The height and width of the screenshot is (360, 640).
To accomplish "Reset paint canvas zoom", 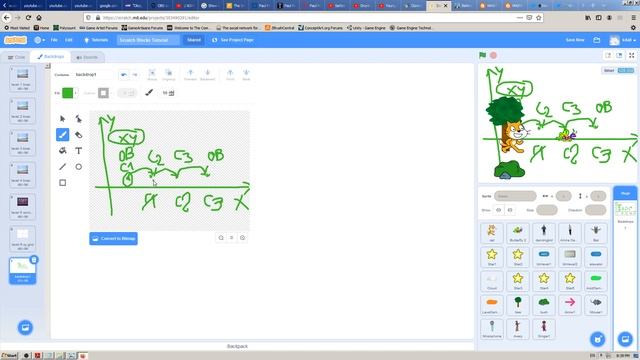I will [231, 238].
